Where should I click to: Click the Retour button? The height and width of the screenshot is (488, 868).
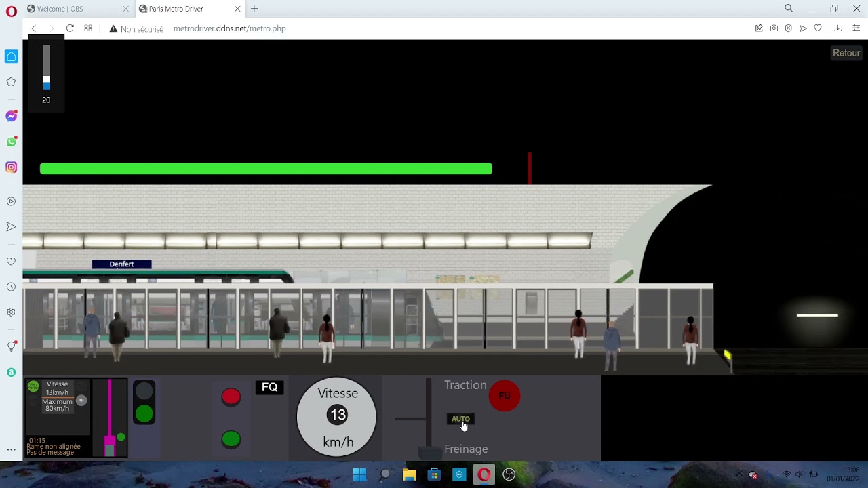click(x=846, y=53)
